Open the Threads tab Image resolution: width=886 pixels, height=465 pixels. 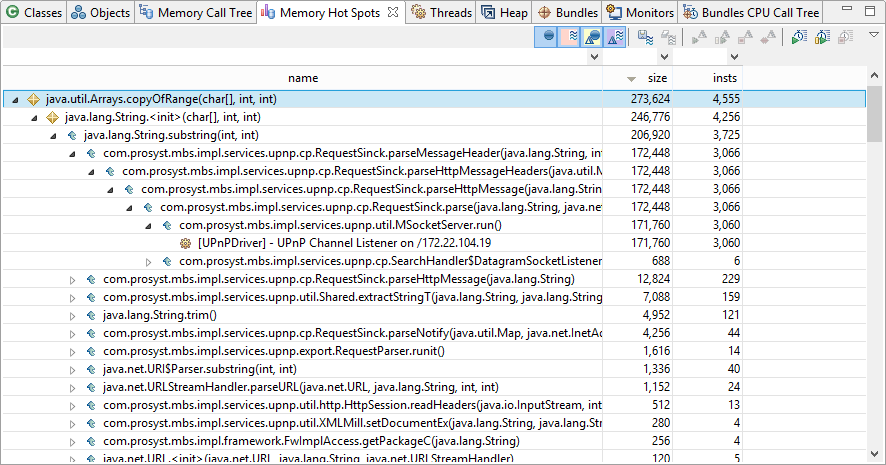pyautogui.click(x=441, y=13)
